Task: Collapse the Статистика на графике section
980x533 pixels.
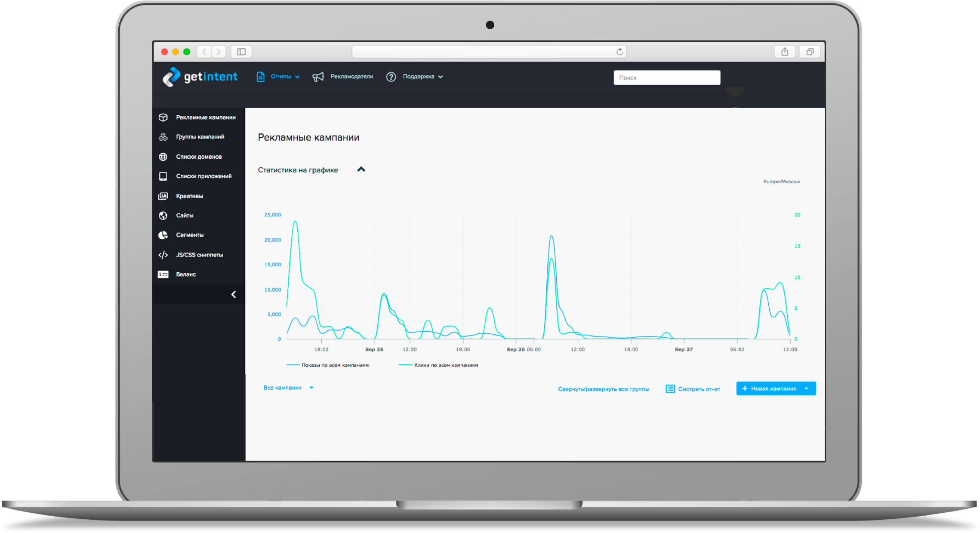Action: pyautogui.click(x=361, y=169)
